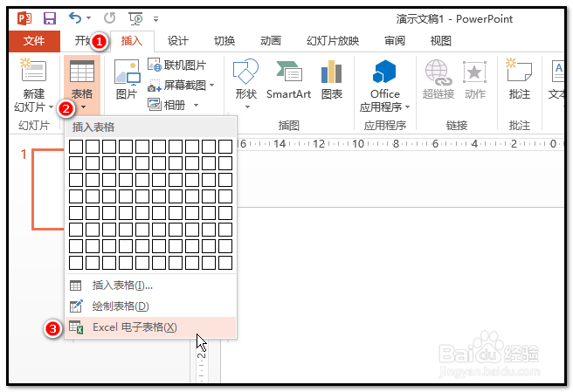Viewport: 573px width, 392px height.
Task: Switch to the 幻灯片放映 (Slide Show) tab
Action: coord(333,41)
